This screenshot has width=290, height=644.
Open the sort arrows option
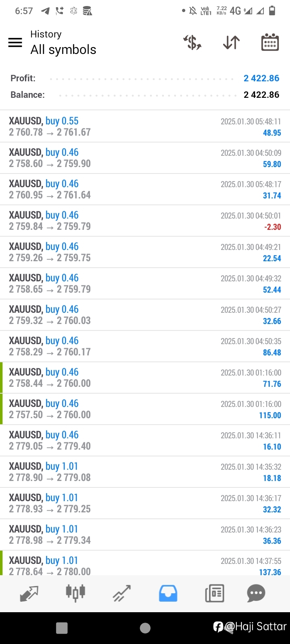pos(231,42)
